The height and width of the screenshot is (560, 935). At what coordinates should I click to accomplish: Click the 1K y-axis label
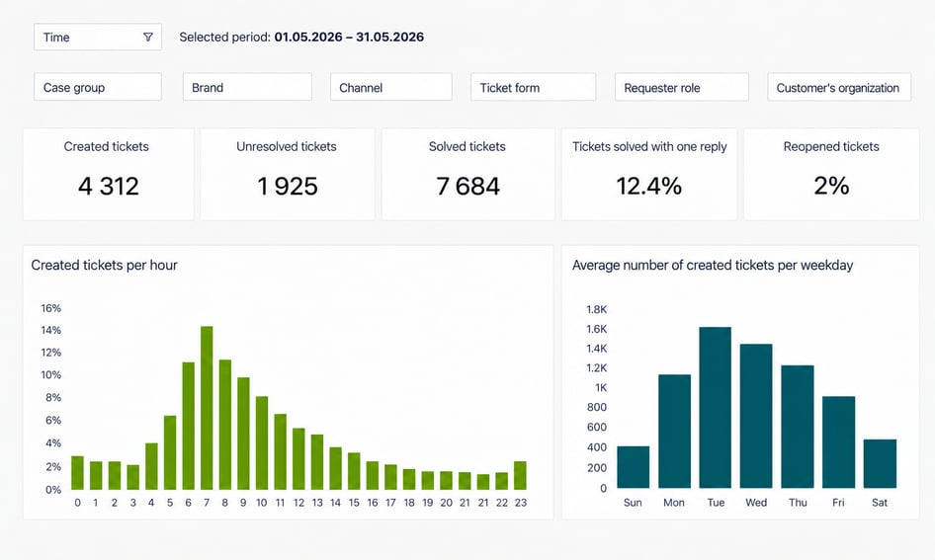click(601, 387)
